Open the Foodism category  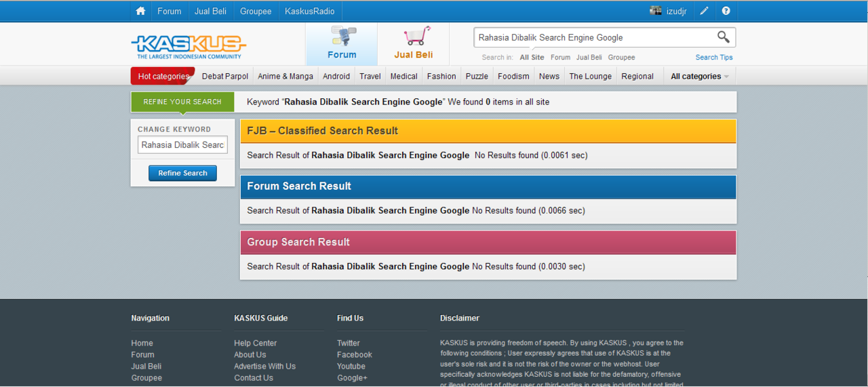coord(513,77)
